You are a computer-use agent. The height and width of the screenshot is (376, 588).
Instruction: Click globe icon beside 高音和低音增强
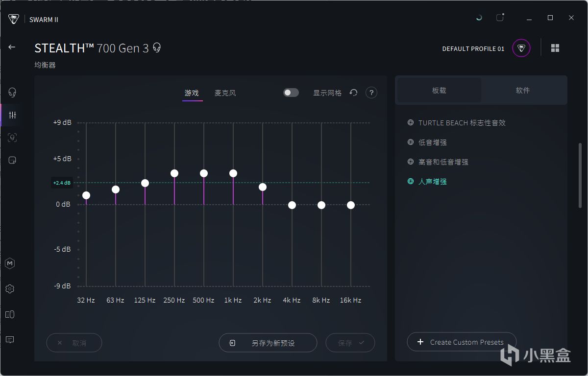click(x=411, y=162)
